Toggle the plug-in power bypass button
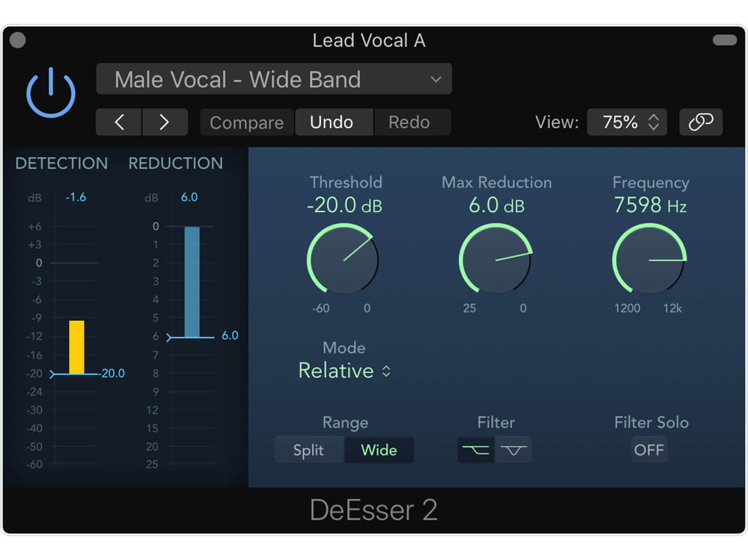The image size is (748, 560). [51, 92]
